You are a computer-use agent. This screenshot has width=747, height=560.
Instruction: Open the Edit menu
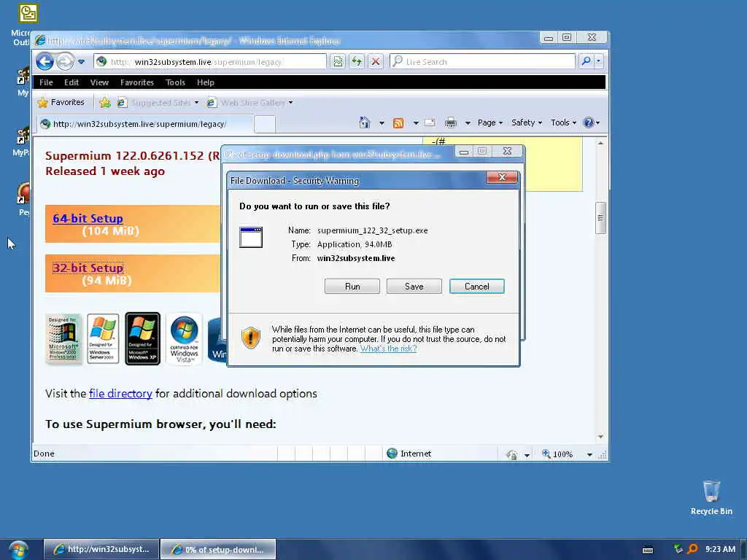pyautogui.click(x=71, y=82)
